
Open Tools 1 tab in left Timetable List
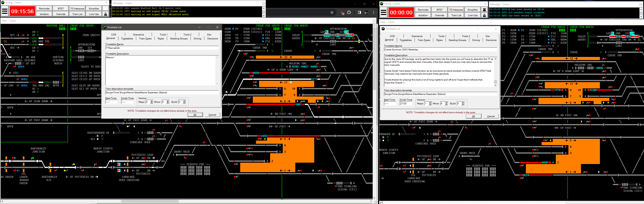164,34
